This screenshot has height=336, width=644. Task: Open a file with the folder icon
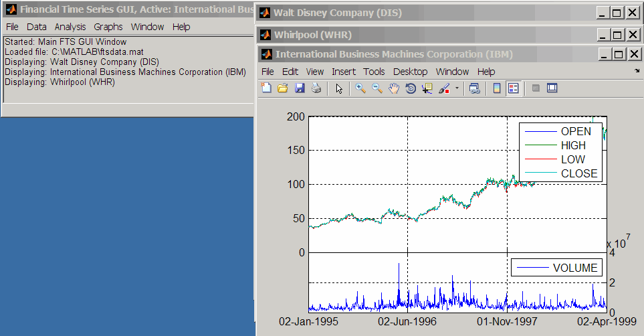pos(283,88)
